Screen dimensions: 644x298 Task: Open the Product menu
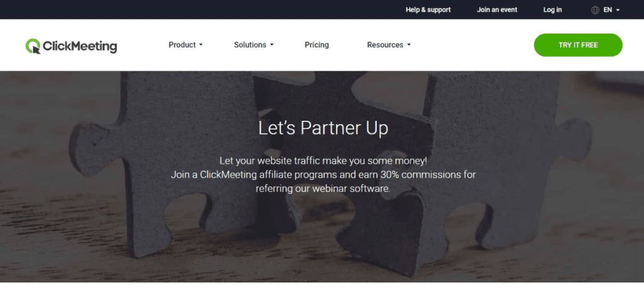click(182, 45)
